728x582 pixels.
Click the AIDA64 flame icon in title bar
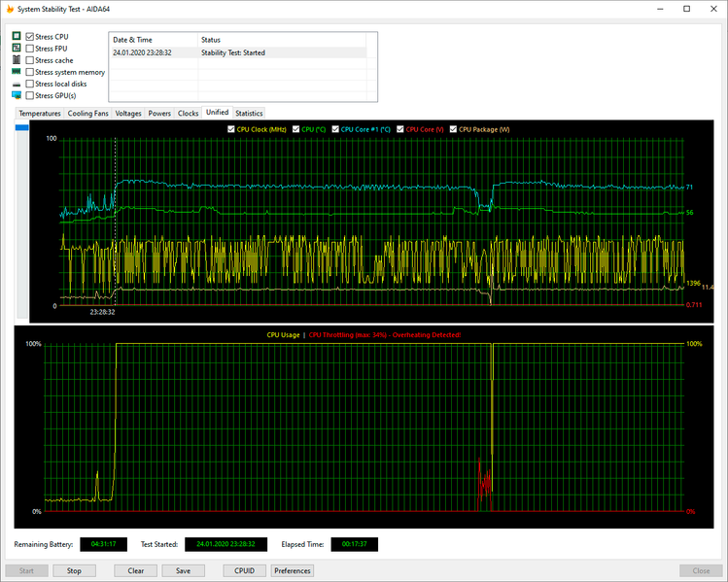pos(11,9)
